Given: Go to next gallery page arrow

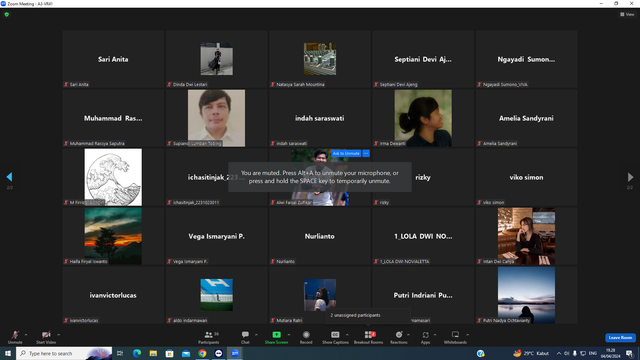Looking at the screenshot, I should coord(630,177).
